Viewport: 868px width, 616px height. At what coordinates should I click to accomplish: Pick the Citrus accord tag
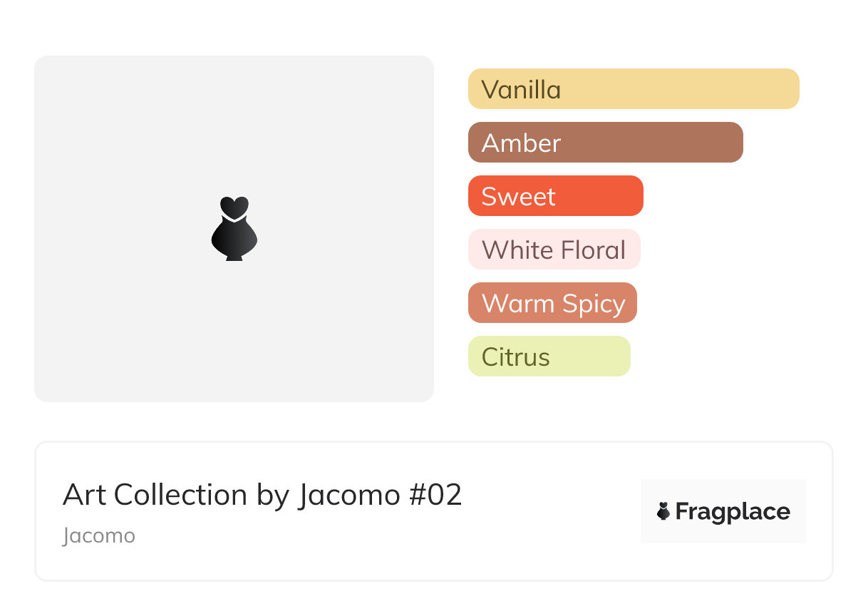pyautogui.click(x=549, y=356)
